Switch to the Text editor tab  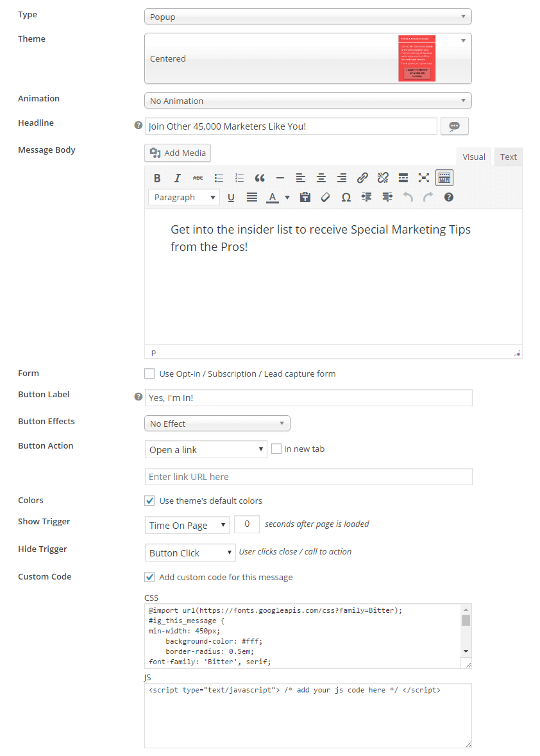pyautogui.click(x=508, y=157)
